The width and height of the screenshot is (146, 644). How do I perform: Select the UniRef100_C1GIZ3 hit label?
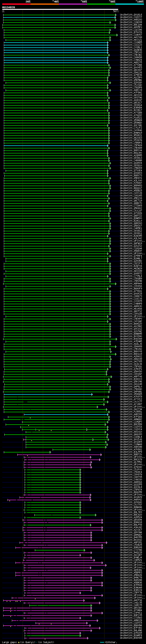pyautogui.click(x=131, y=45)
